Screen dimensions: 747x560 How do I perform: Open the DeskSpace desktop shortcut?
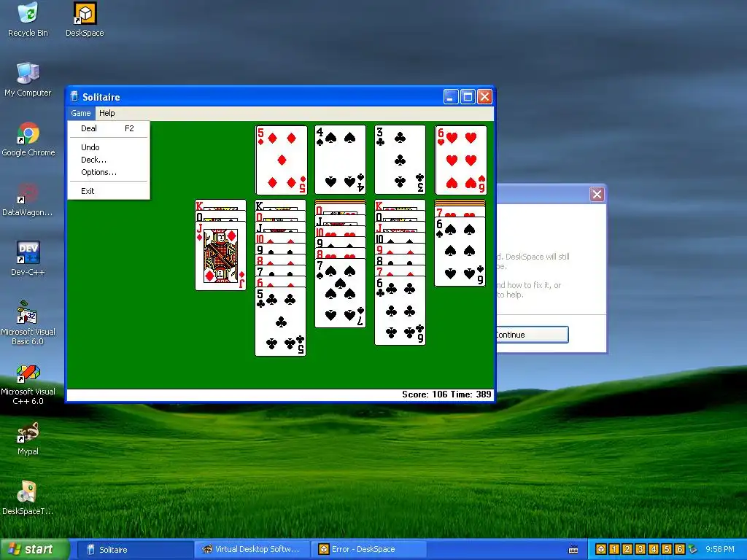pyautogui.click(x=85, y=19)
